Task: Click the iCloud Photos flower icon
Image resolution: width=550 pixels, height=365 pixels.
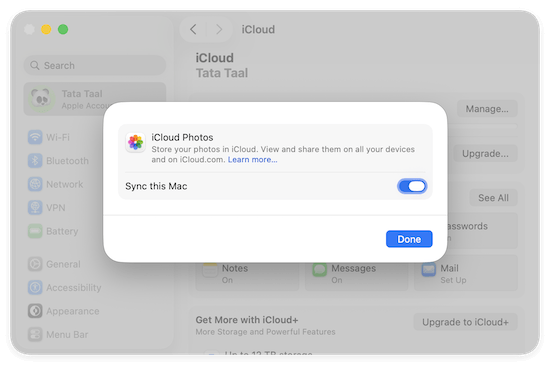Action: point(135,142)
